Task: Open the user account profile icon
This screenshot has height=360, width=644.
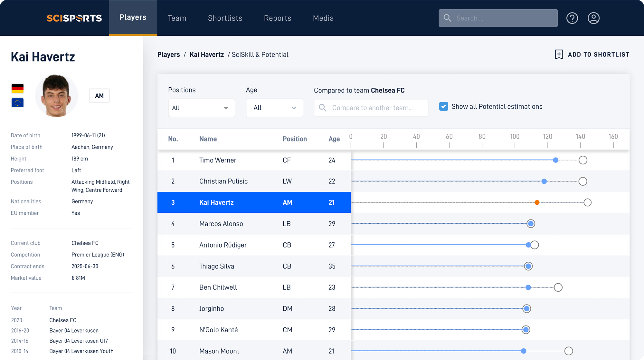Action: (593, 18)
